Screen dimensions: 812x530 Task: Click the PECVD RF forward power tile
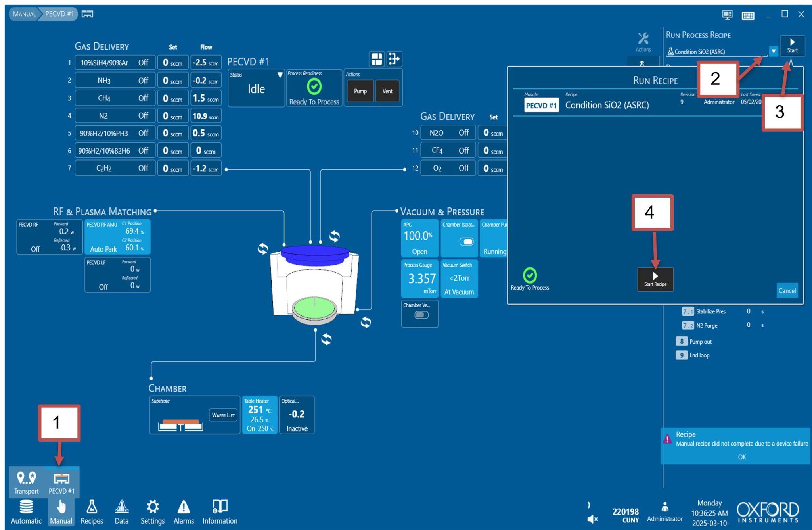[x=50, y=237]
